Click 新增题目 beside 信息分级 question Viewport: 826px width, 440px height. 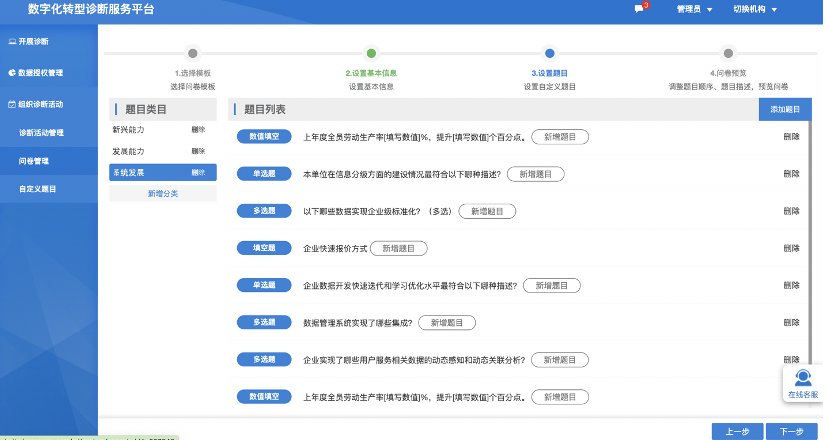[536, 174]
